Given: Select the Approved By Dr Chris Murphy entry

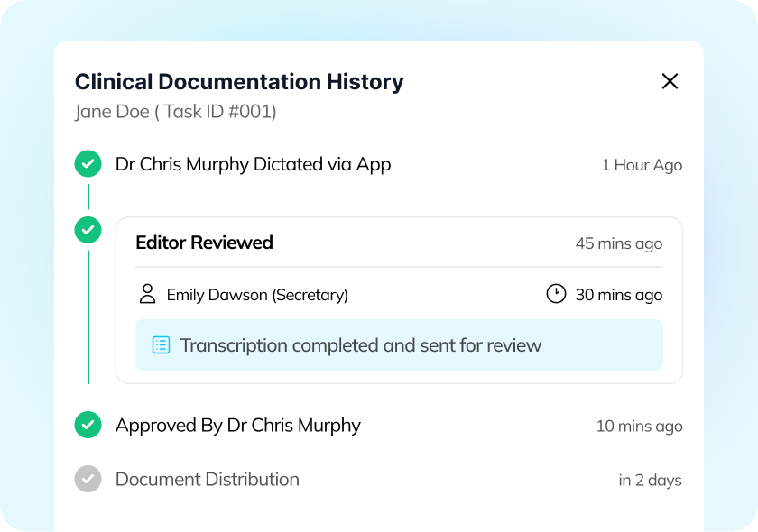Looking at the screenshot, I should (237, 426).
